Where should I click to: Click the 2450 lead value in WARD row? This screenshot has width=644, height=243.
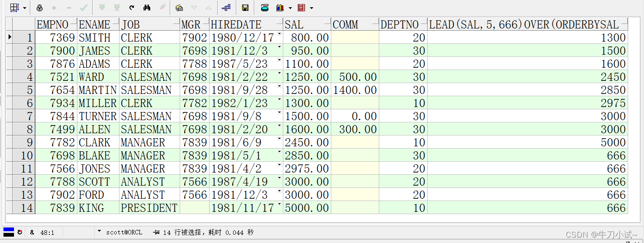coord(528,77)
